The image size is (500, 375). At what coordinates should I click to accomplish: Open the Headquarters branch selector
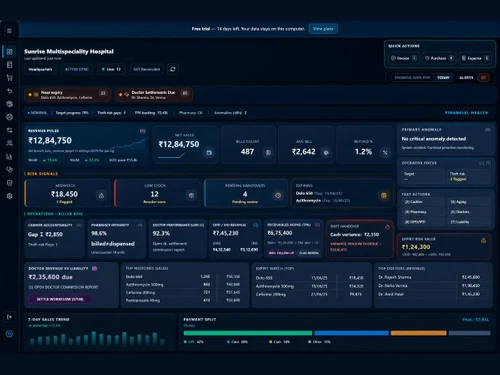pos(40,69)
